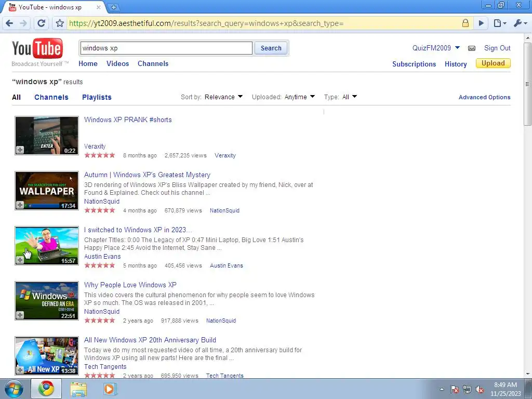Click the browser Forward arrow
The image size is (532, 399).
23,23
